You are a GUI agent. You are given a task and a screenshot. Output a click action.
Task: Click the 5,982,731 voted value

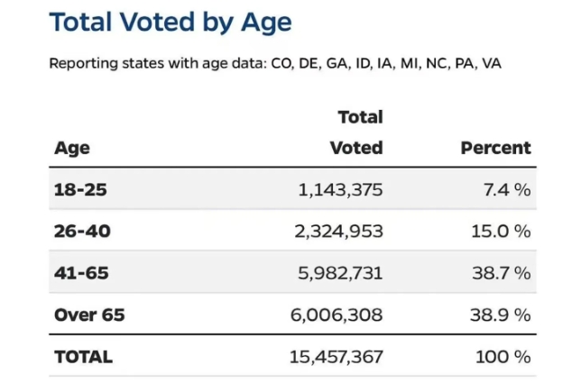340,274
